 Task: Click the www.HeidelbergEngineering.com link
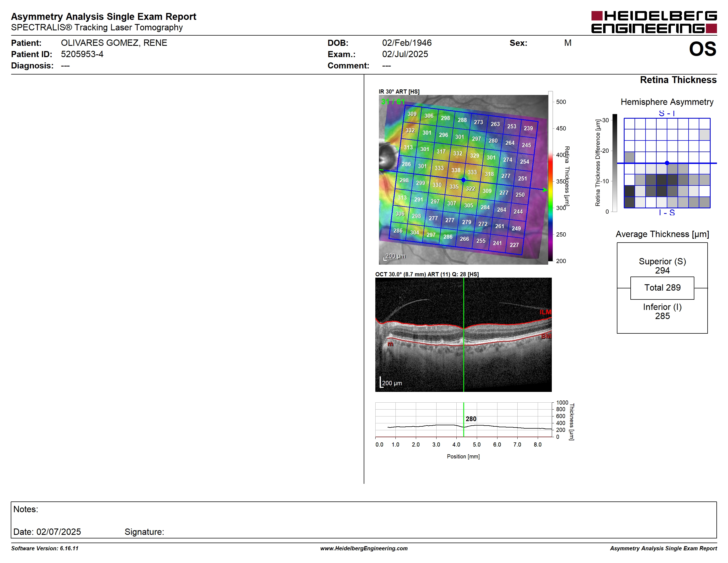pos(364,548)
